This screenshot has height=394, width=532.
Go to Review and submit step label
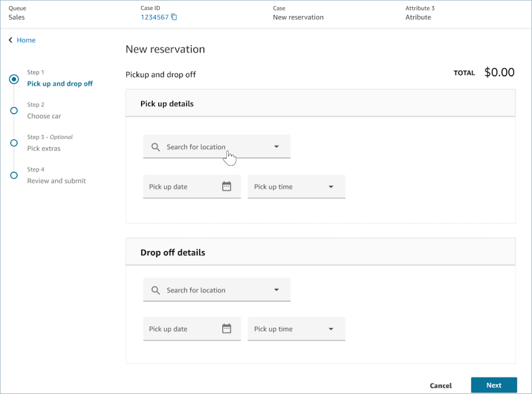click(56, 181)
